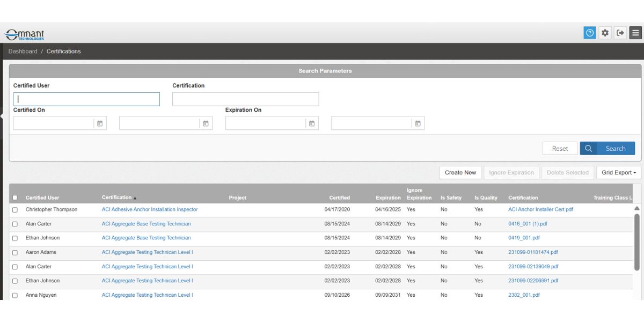Open ACI Anchor Installer Cert.pdf file
This screenshot has height=322, width=644.
pyautogui.click(x=540, y=209)
